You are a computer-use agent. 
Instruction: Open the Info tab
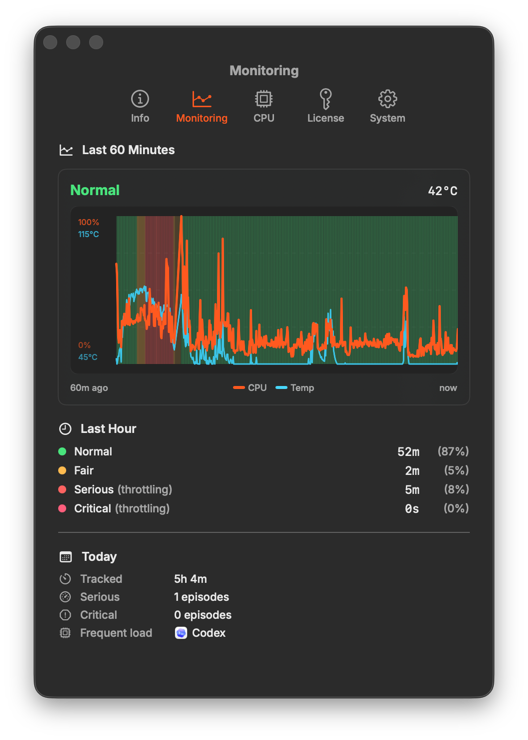click(x=140, y=106)
